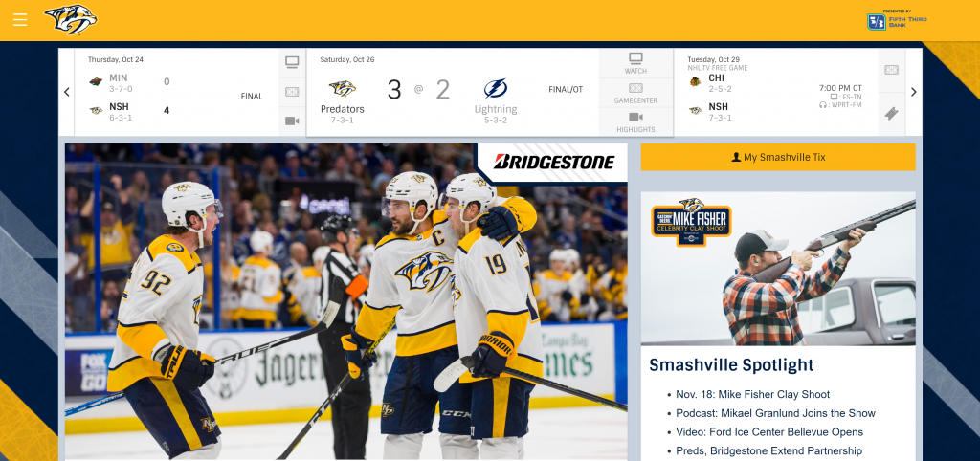Click the 'FS-TN' TV listing
This screenshot has height=461, width=980.
click(x=851, y=97)
